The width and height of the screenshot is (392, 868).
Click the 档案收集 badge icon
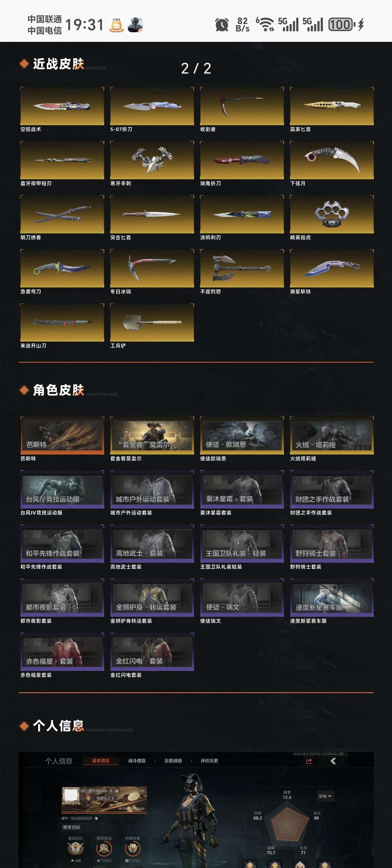(x=132, y=848)
